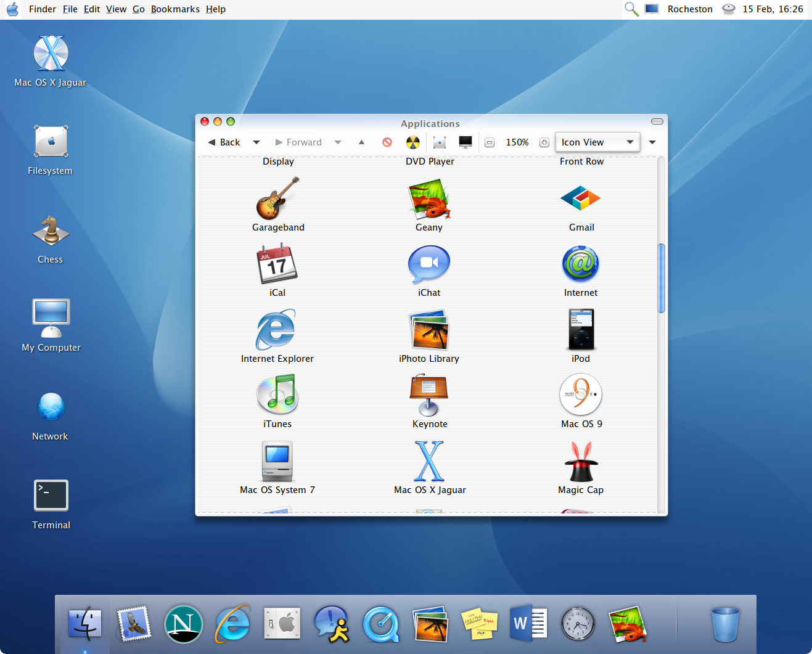812x654 pixels.
Task: Open the toolbar overflow arrow after Icon View
Action: (652, 142)
